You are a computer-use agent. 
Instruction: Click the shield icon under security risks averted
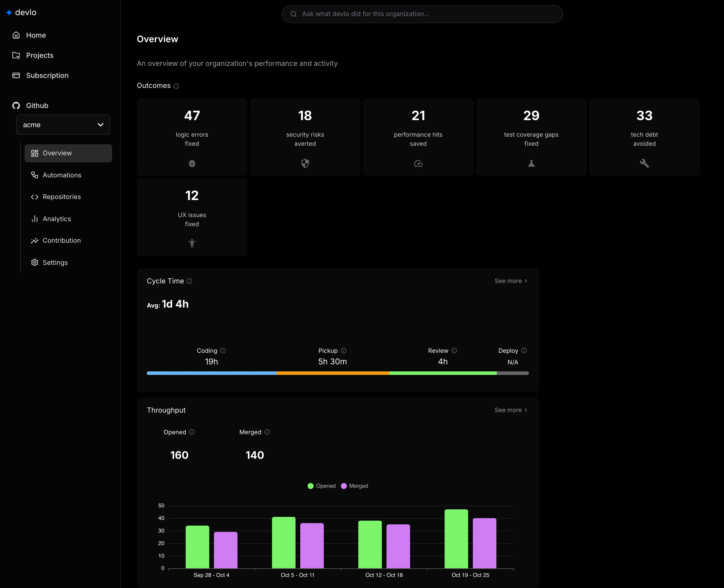305,164
